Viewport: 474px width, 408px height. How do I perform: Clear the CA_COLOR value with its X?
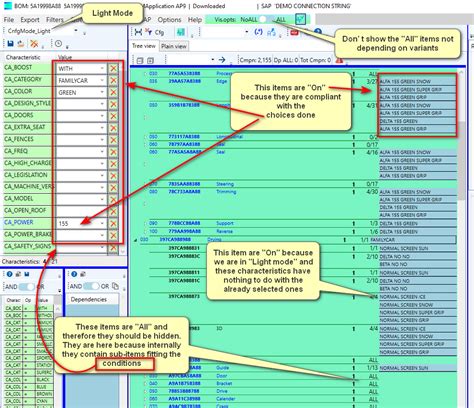(x=113, y=92)
